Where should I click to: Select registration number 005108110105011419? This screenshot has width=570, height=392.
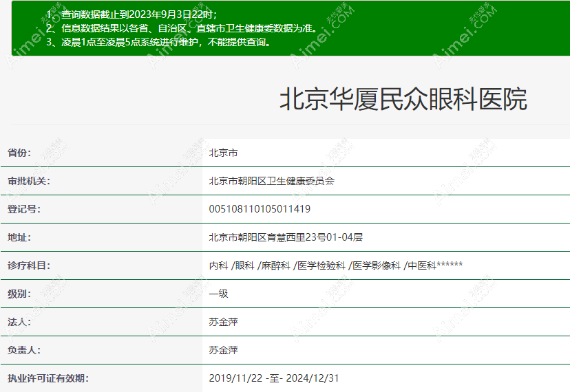pos(260,209)
